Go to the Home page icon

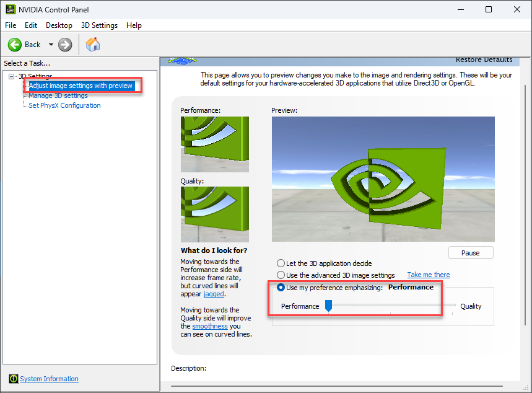pyautogui.click(x=93, y=45)
